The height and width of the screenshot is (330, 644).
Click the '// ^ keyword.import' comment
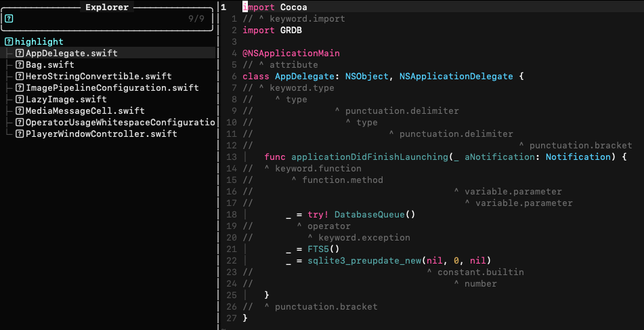coord(294,19)
